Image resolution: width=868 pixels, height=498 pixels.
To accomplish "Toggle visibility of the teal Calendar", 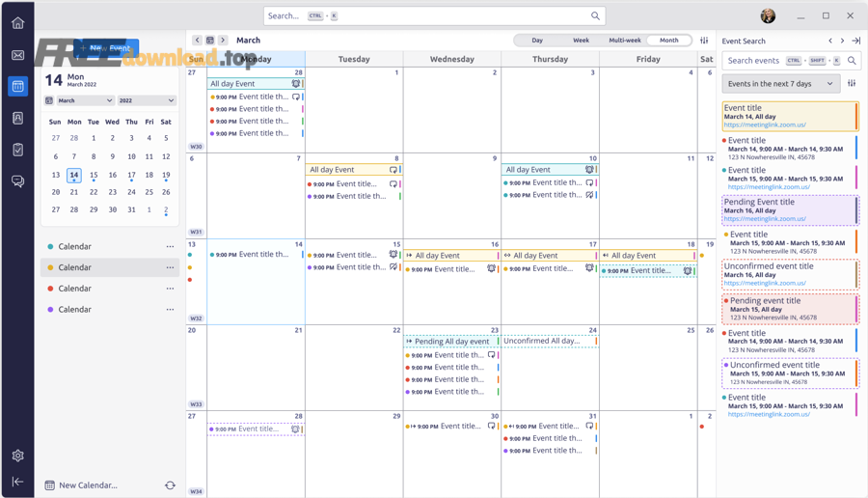I will pos(50,246).
